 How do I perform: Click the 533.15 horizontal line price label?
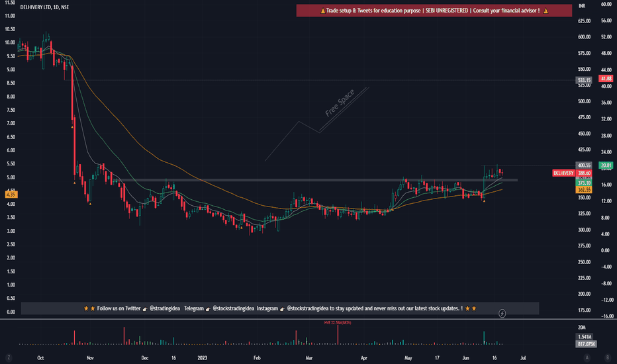coord(584,80)
